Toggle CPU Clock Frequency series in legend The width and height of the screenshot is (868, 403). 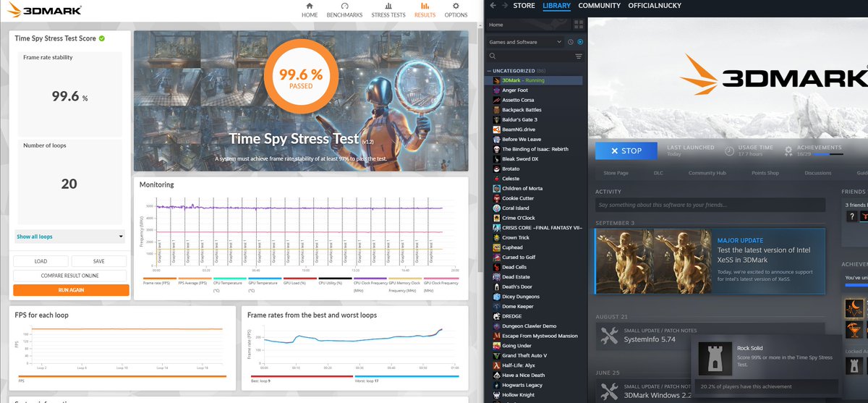(x=369, y=285)
